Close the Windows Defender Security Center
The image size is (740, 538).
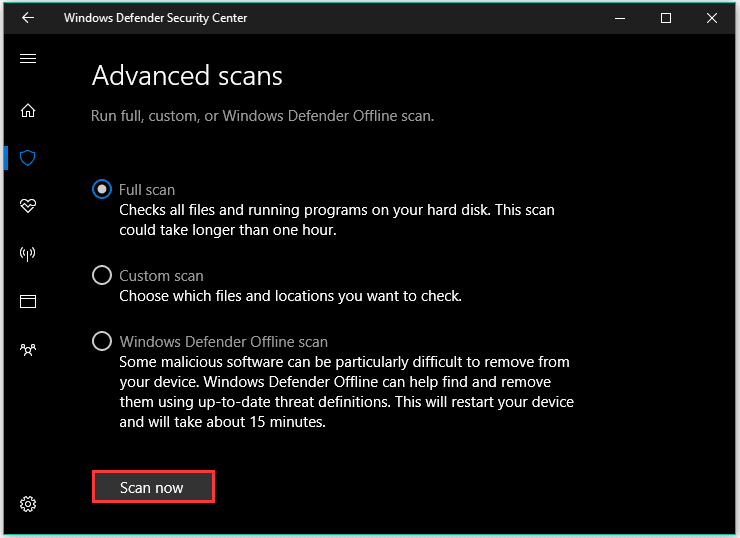[712, 18]
